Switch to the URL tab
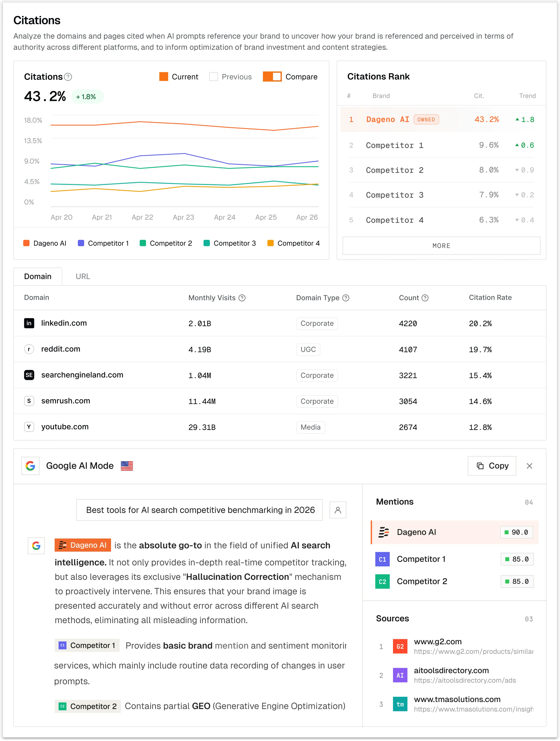The image size is (560, 741). 83,276
